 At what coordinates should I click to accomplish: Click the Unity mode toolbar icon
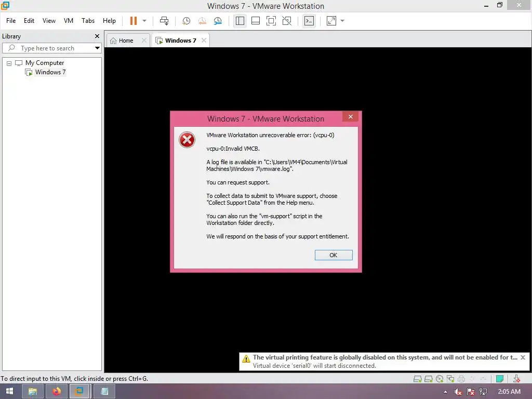[x=287, y=21]
